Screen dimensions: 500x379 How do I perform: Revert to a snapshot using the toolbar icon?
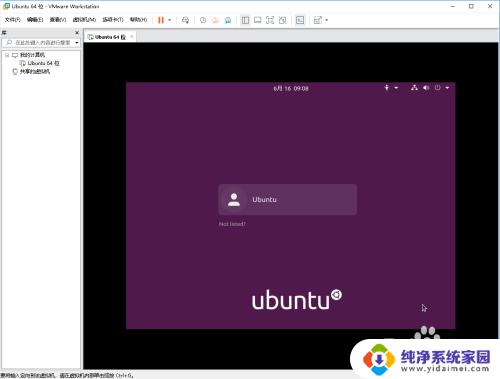tap(215, 20)
